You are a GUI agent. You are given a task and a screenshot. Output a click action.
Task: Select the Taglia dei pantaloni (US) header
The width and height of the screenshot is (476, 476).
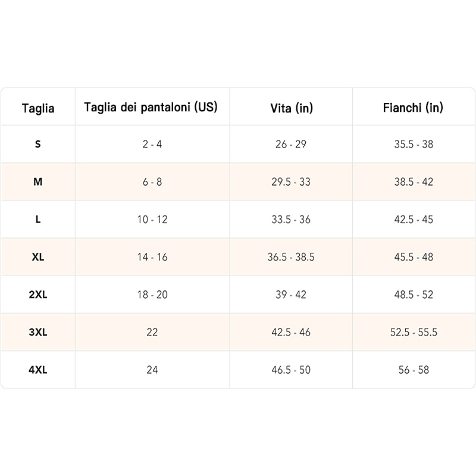coord(151,107)
